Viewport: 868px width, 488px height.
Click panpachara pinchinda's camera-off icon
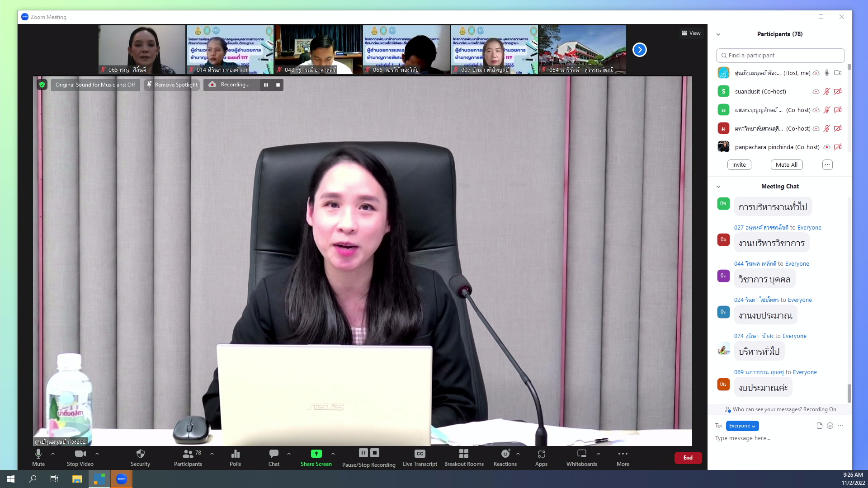tap(838, 147)
